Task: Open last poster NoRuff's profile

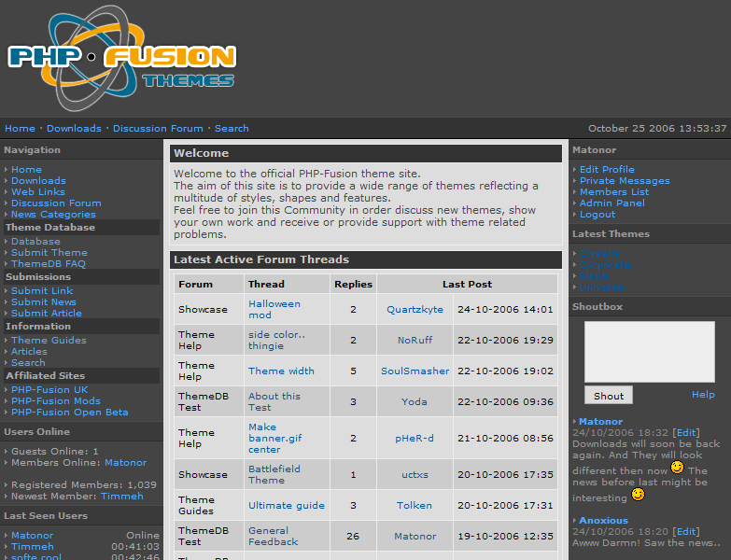Action: (x=415, y=340)
